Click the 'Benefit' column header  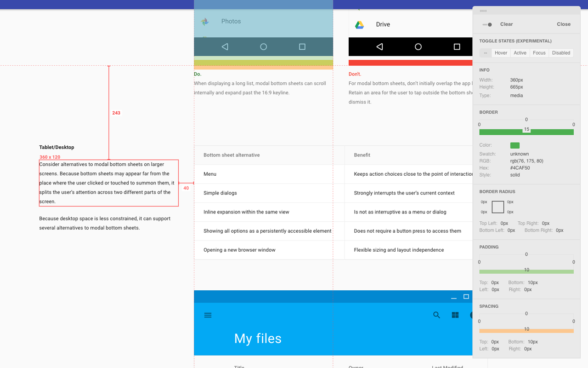(362, 155)
